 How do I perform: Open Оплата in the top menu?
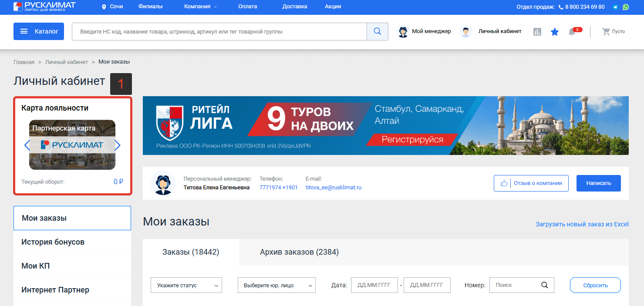pos(248,7)
